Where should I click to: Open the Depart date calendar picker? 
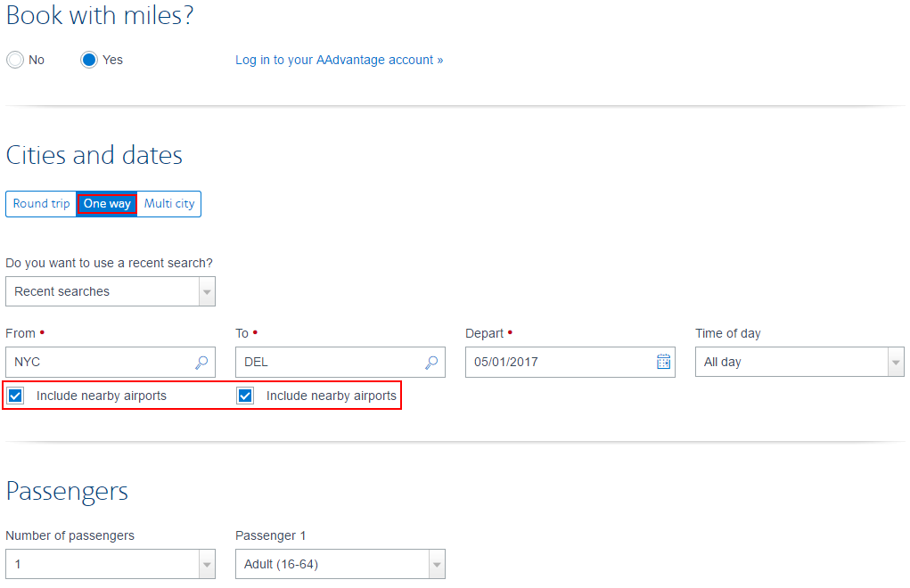click(663, 362)
